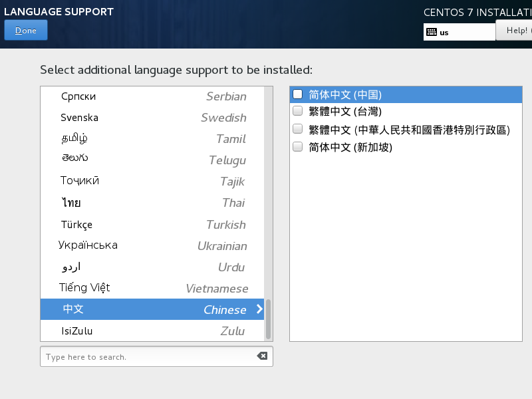Select Tamil in the language list

click(152, 139)
